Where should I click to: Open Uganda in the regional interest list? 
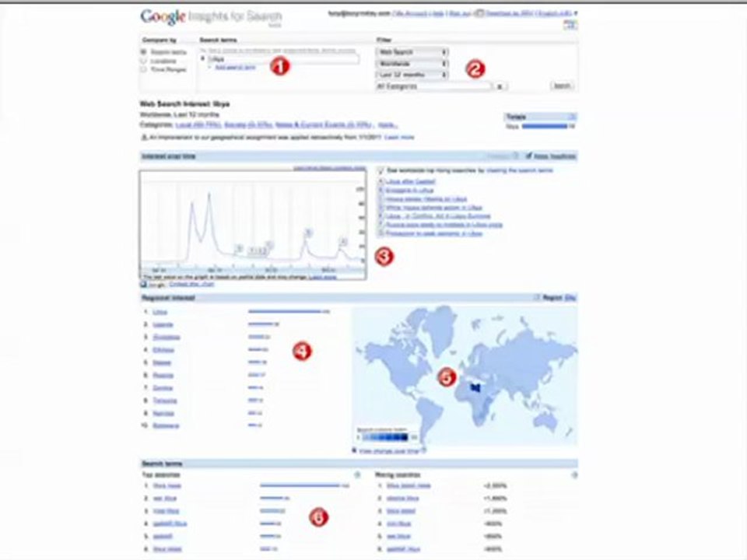point(163,325)
